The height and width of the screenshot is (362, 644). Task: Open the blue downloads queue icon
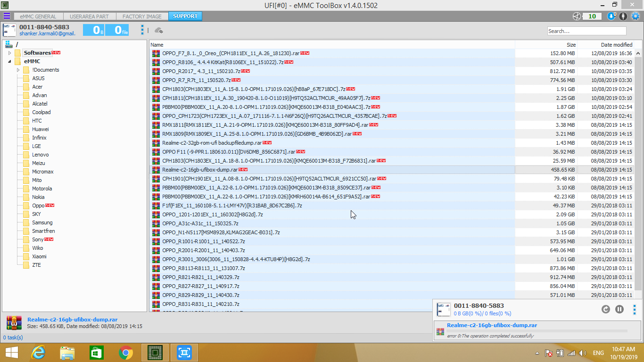click(x=611, y=16)
